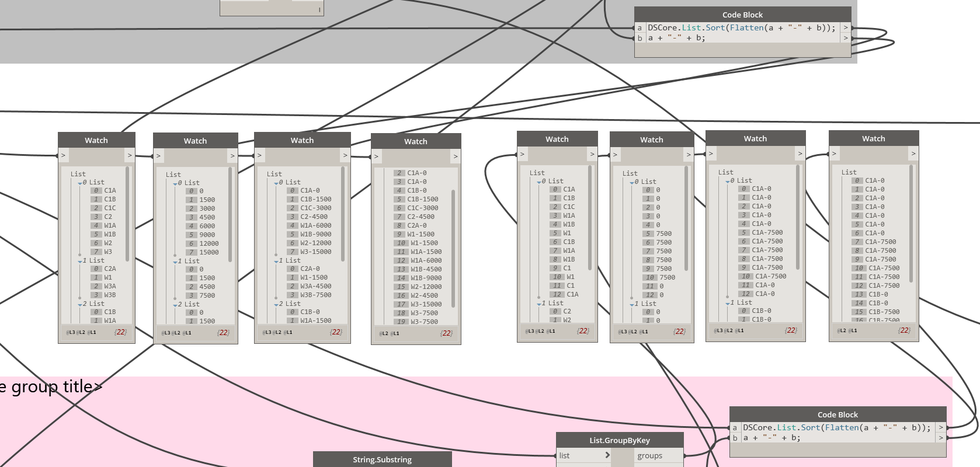Toggle @L2 level in Watch showing C1B-1500, C1C-3000
Viewport: 980px width, 467px height.
point(277,332)
